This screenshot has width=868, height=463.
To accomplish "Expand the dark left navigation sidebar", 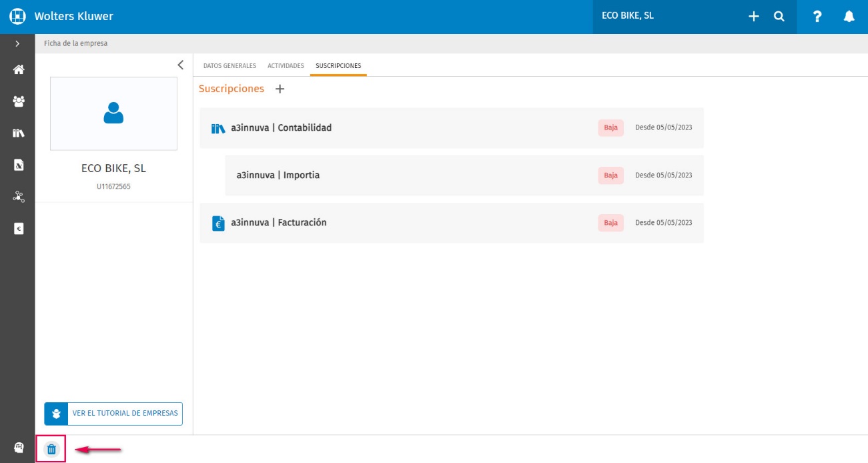I will [x=17, y=43].
